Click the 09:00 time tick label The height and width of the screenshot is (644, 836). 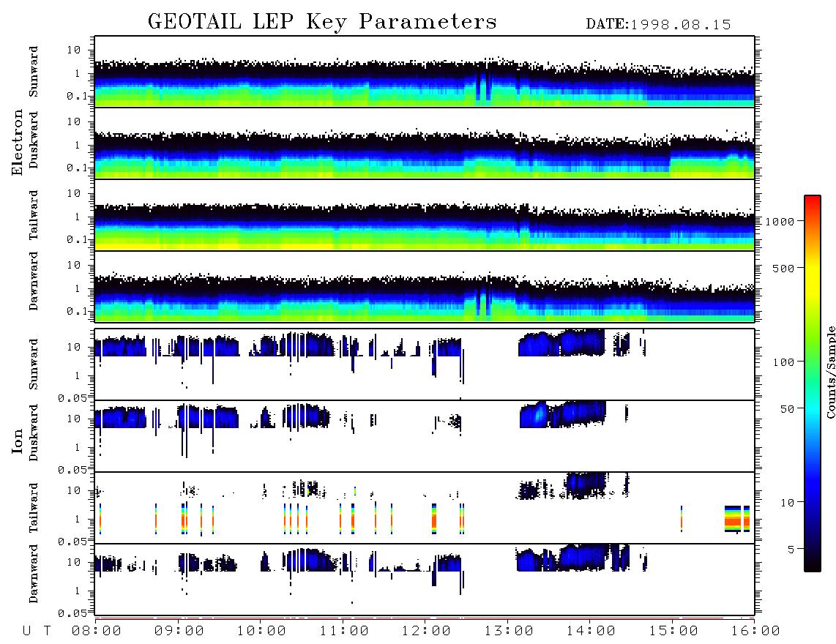pos(179,631)
